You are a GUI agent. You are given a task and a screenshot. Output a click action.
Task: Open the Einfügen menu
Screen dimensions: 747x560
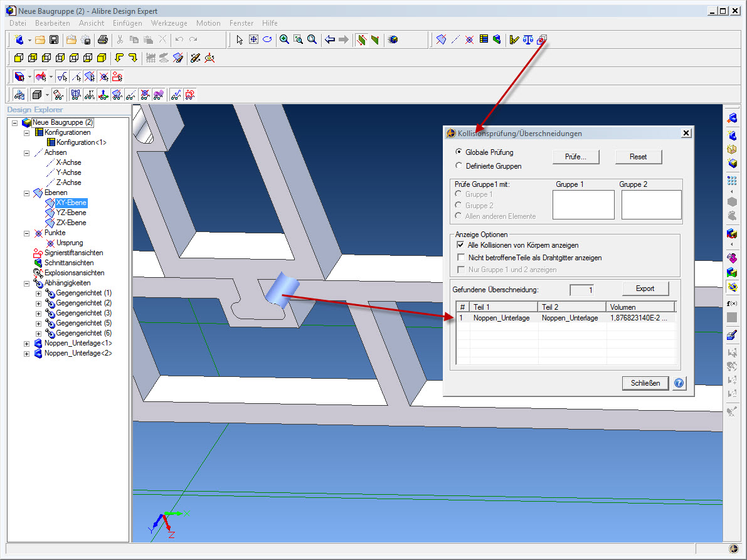127,23
